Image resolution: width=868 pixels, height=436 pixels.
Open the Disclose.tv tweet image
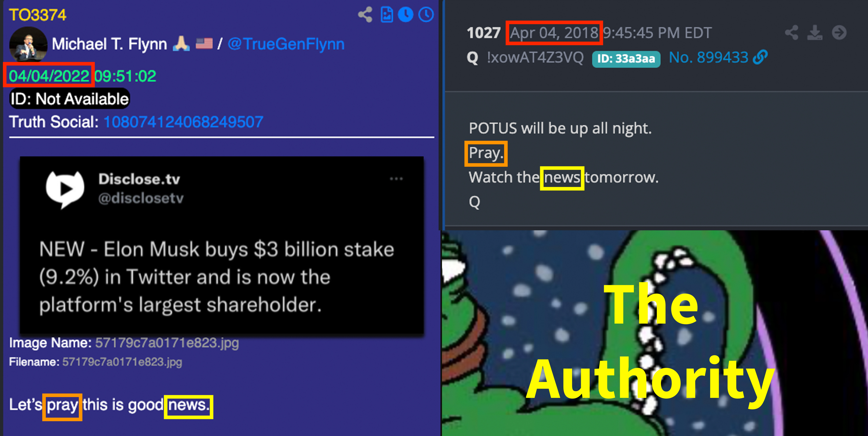tap(222, 245)
